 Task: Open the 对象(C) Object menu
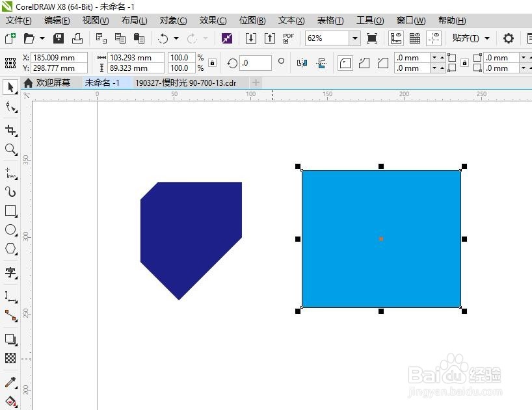[x=174, y=21]
